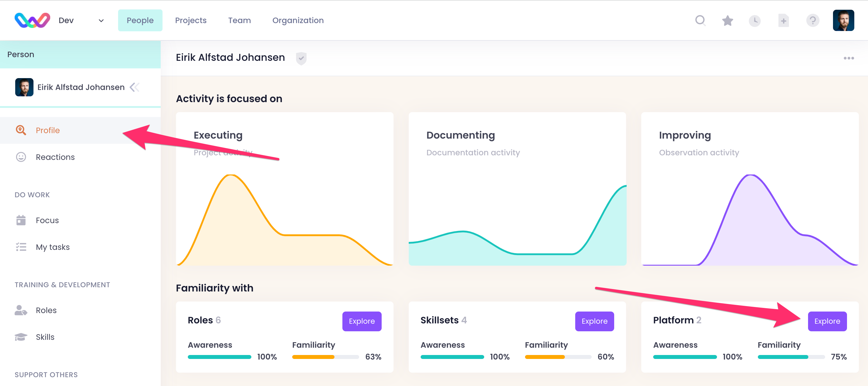
Task: Toggle the verified shield badge
Action: (301, 58)
